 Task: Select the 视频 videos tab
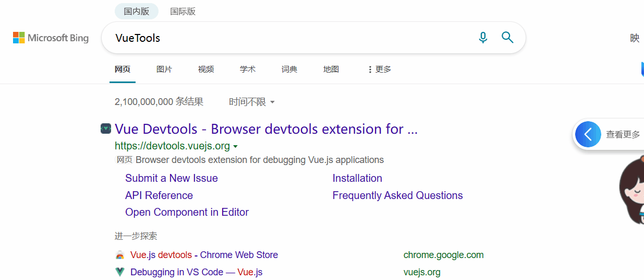point(206,69)
